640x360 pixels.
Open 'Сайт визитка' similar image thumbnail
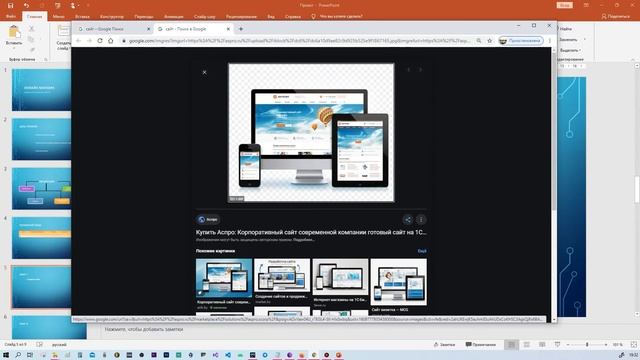coord(398,282)
